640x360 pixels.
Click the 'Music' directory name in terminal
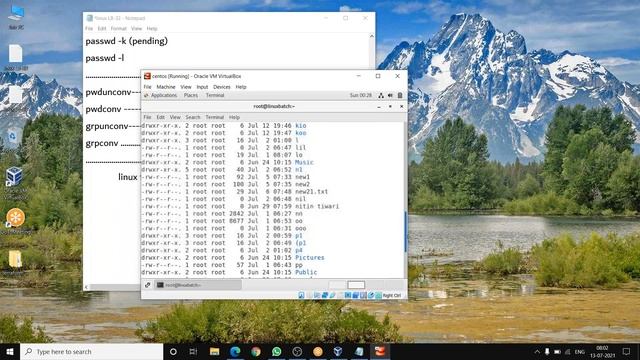304,162
